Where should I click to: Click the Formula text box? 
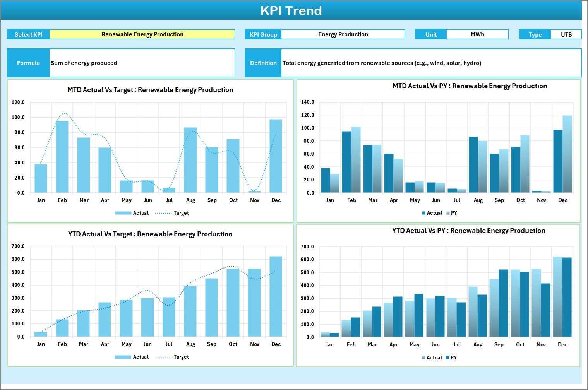pyautogui.click(x=142, y=63)
